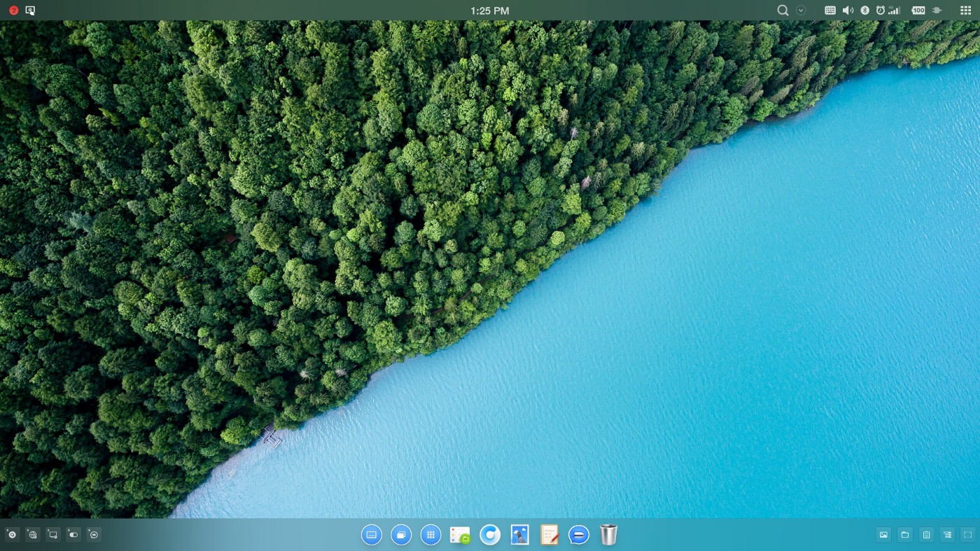Launch the app grid from the dock
This screenshot has height=551, width=980.
[x=430, y=535]
